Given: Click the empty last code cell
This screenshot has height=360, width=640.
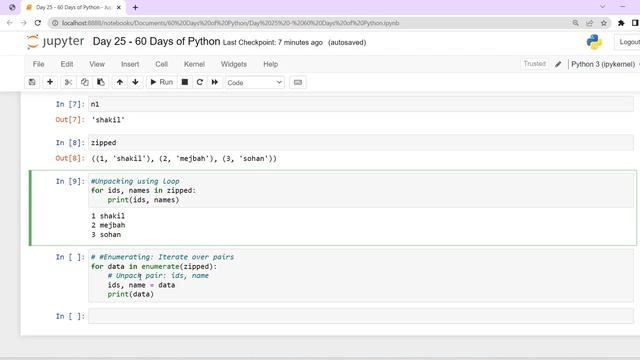Looking at the screenshot, I should coord(361,316).
